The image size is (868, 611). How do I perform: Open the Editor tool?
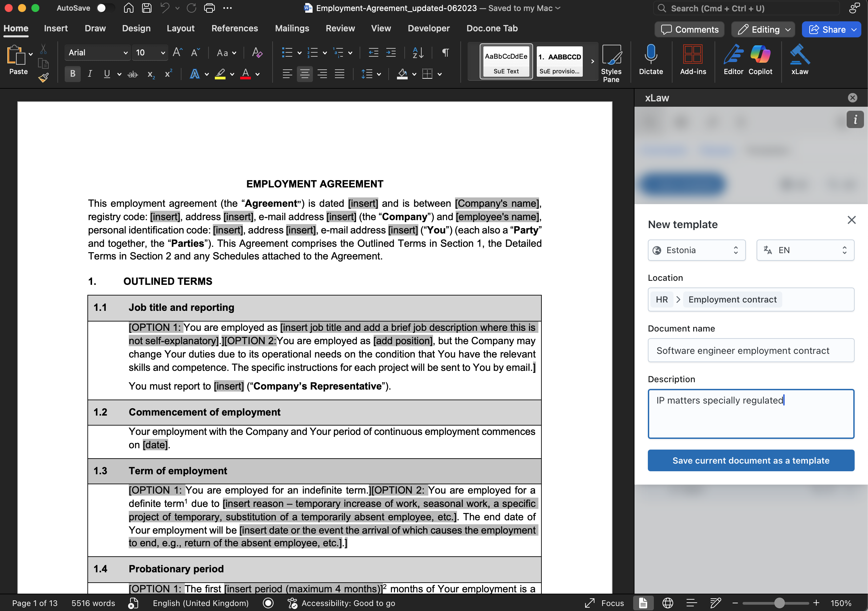[x=733, y=60]
